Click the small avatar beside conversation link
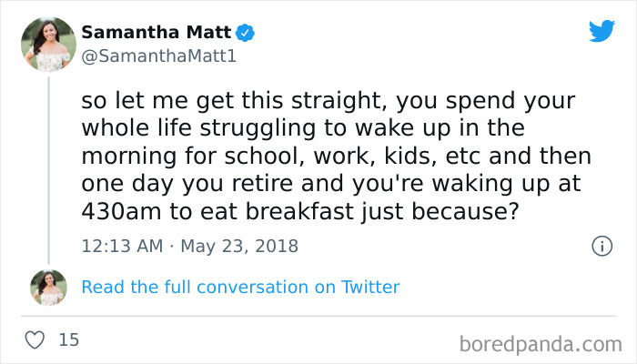Screen dimensions: 637x364 [x=48, y=287]
